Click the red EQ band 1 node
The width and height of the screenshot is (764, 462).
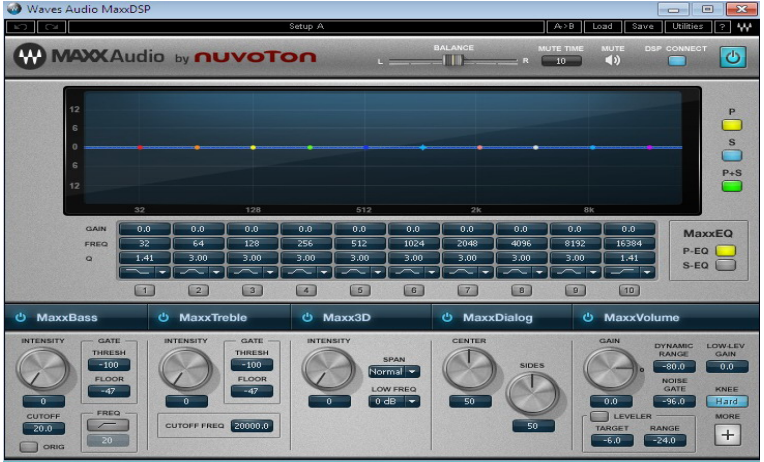pyautogui.click(x=140, y=147)
